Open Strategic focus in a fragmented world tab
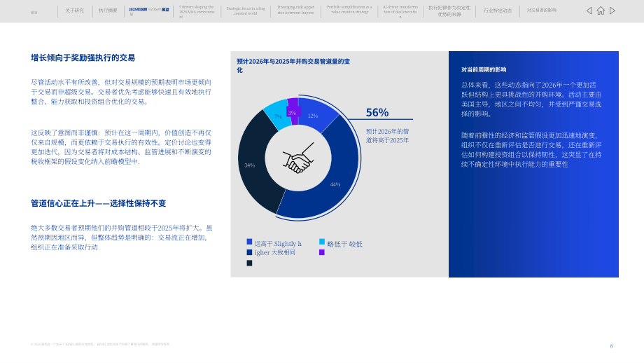Screen dimensions: 644x363 pyautogui.click(x=246, y=11)
